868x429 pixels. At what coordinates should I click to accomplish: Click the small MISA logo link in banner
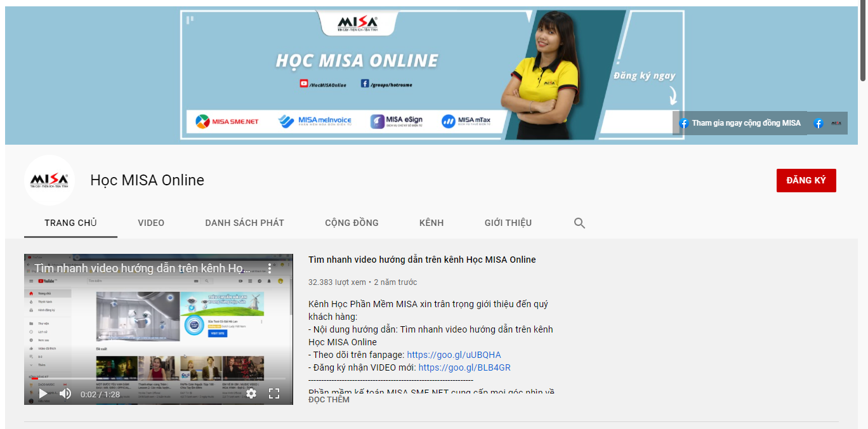(x=836, y=124)
